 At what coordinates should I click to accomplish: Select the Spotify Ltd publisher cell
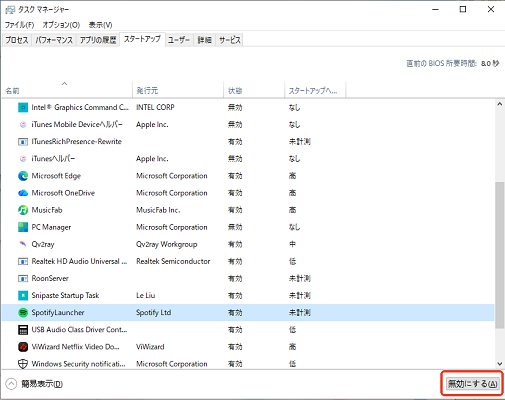click(x=153, y=313)
